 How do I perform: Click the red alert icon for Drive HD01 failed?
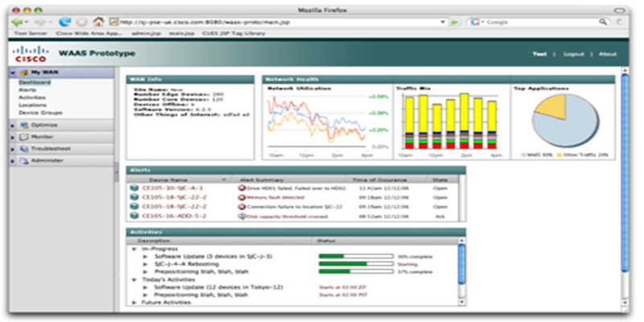point(242,188)
